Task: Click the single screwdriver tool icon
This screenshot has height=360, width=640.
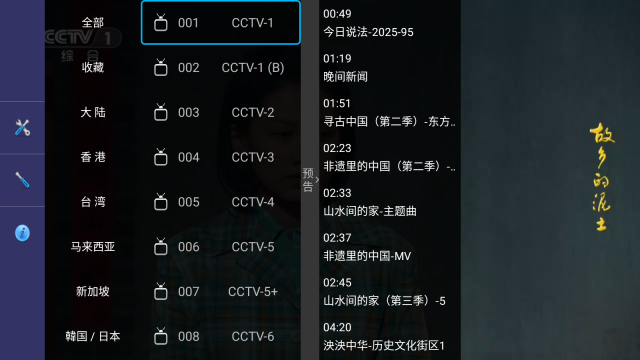Action: click(x=22, y=180)
